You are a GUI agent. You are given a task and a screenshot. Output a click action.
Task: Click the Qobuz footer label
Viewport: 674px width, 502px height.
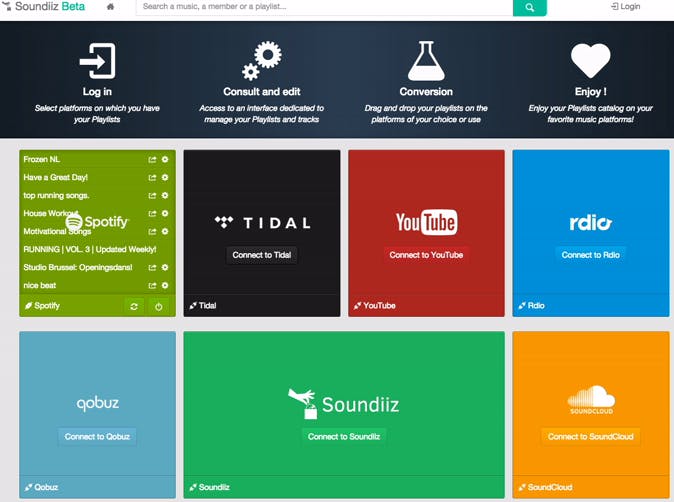[41, 488]
